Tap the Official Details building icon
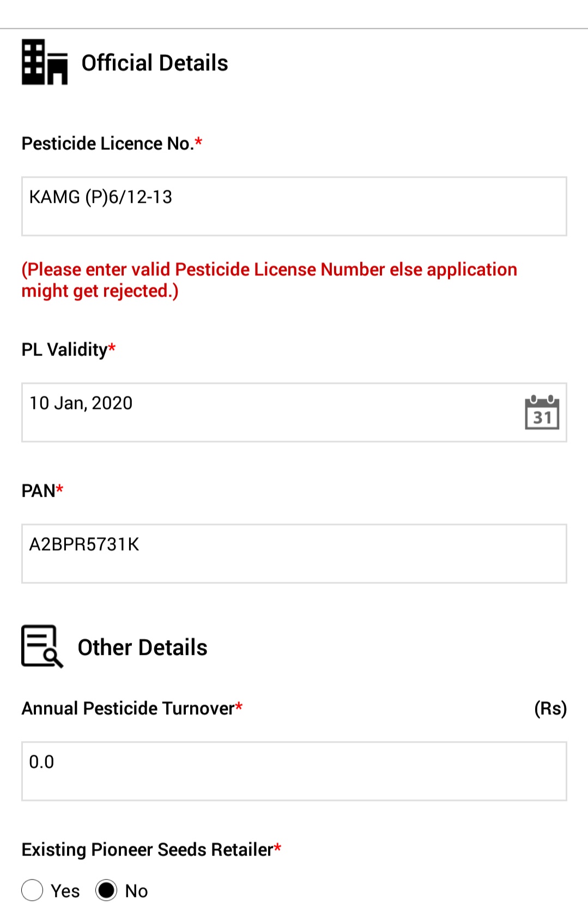588x921 pixels. pos(45,62)
